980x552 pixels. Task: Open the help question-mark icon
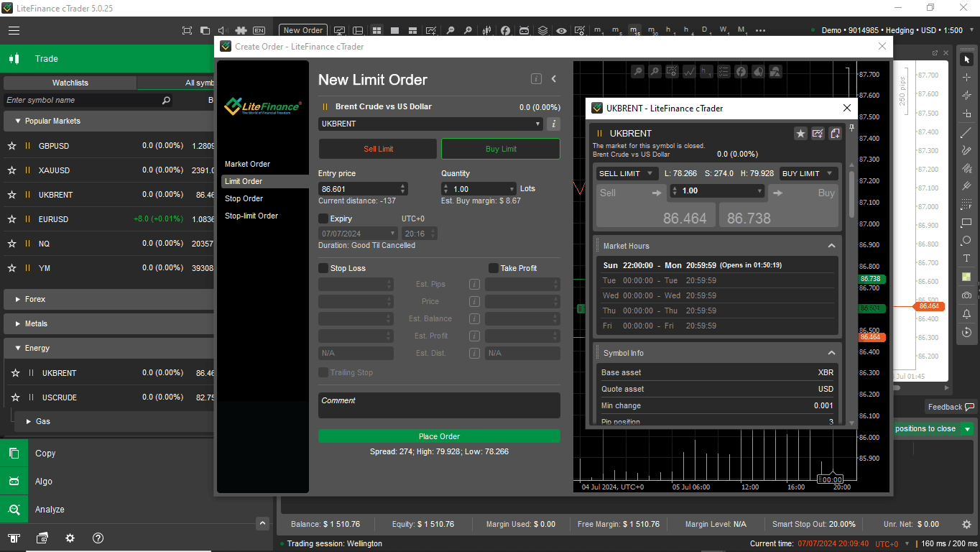(98, 538)
